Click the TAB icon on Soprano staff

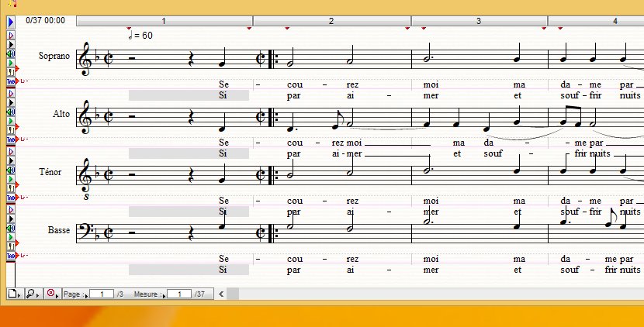point(11,81)
